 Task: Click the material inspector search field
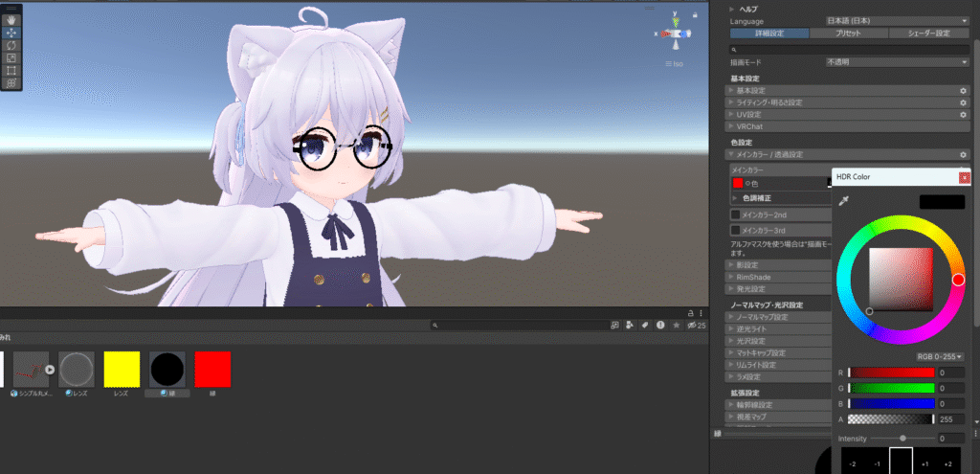[x=850, y=49]
